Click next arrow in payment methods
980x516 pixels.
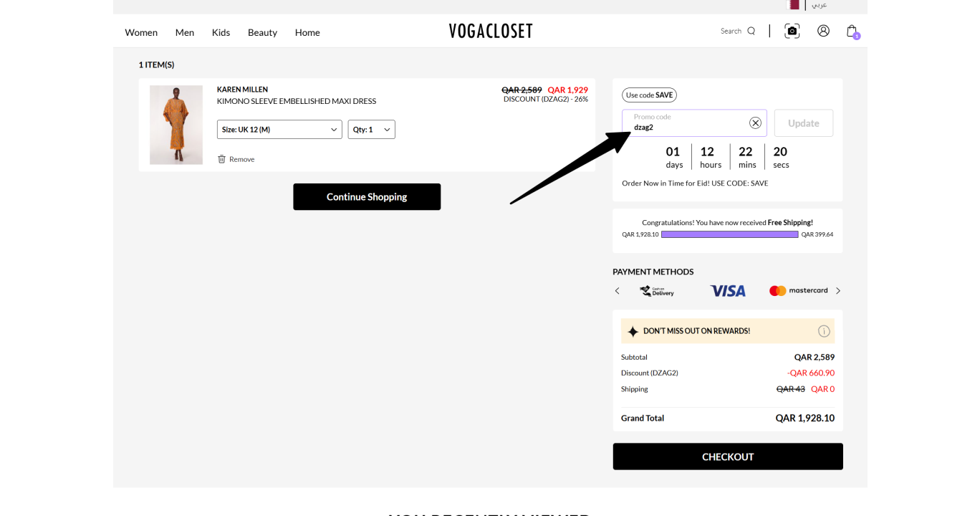pos(838,290)
